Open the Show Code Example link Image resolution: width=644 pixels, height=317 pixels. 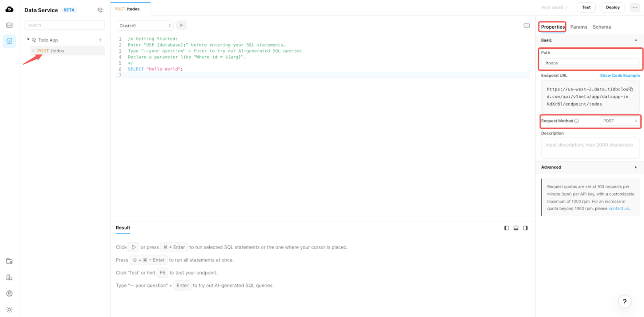click(x=620, y=76)
